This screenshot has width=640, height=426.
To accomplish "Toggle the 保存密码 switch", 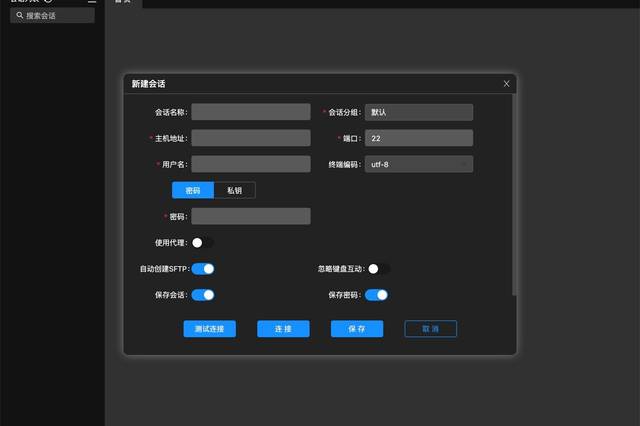I will pyautogui.click(x=376, y=295).
